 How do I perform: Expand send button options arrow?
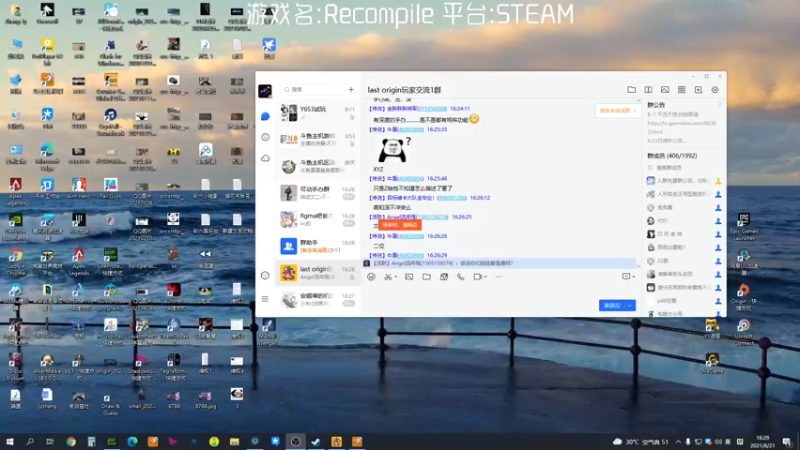pyautogui.click(x=631, y=306)
